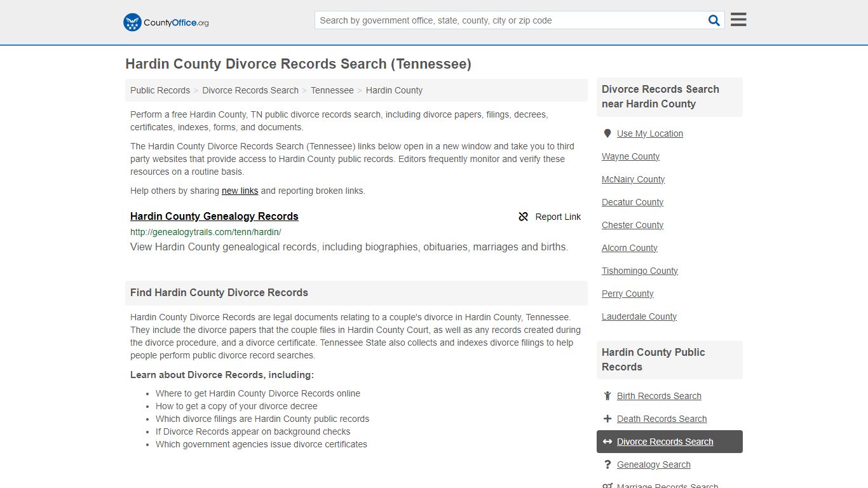Viewport: 868px width, 488px height.
Task: Click the magnifying glass search icon
Action: (714, 20)
